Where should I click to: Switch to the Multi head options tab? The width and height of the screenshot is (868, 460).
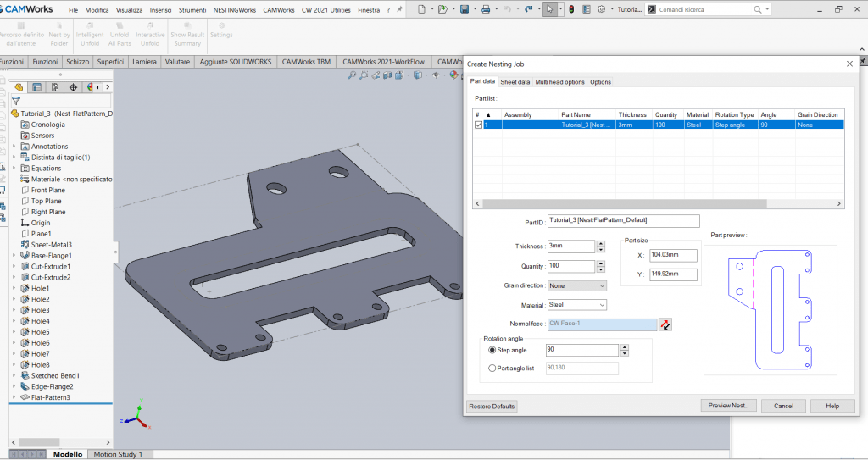[559, 82]
